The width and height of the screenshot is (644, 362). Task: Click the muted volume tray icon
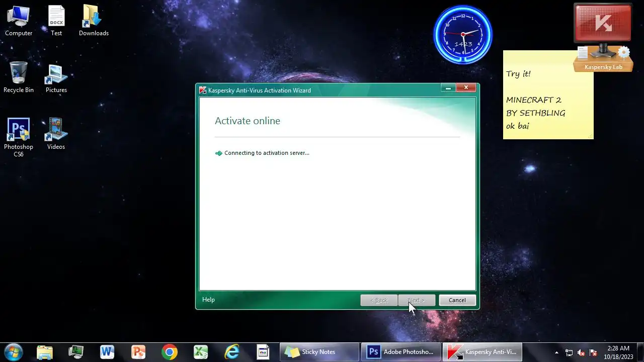tap(581, 352)
